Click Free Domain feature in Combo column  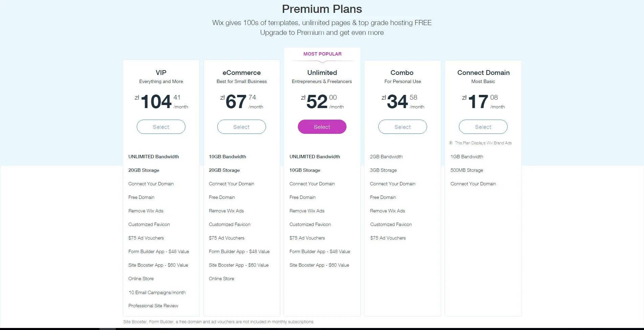click(383, 197)
